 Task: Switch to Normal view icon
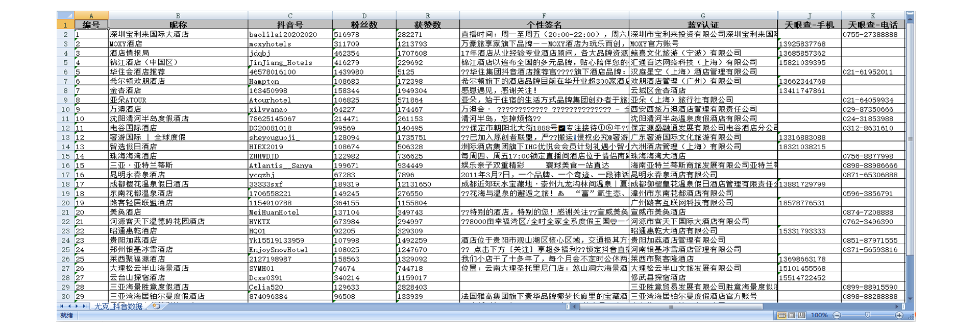(781, 315)
